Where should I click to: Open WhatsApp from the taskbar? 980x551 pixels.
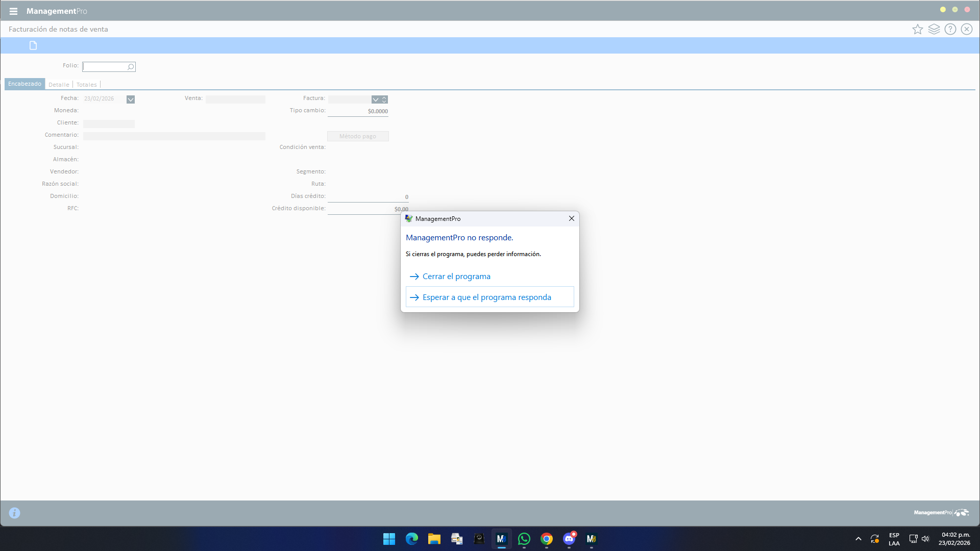pos(524,539)
